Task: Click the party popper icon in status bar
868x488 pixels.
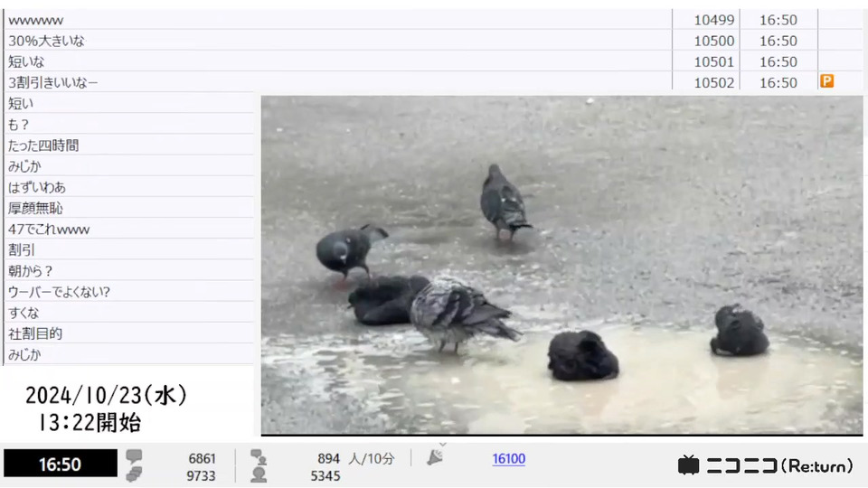Action: coord(435,457)
